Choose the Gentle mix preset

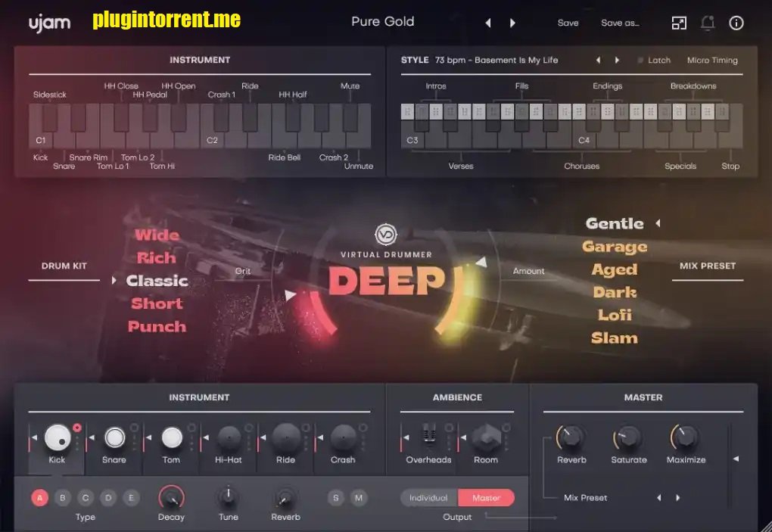pyautogui.click(x=615, y=223)
